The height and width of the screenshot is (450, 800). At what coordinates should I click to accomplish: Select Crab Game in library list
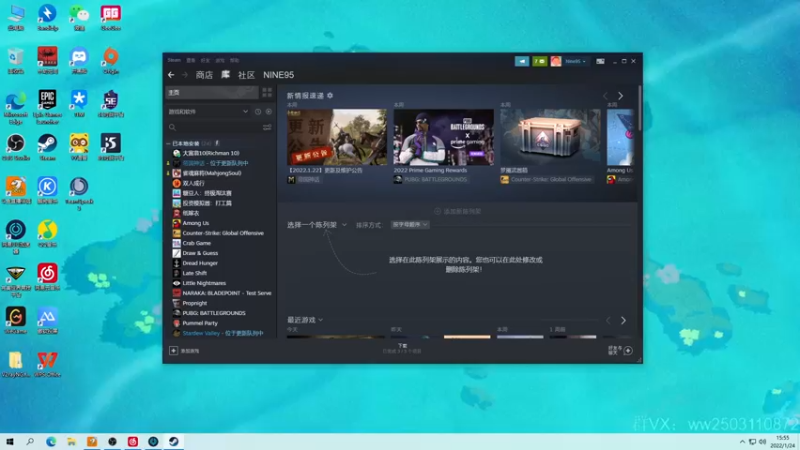[196, 243]
